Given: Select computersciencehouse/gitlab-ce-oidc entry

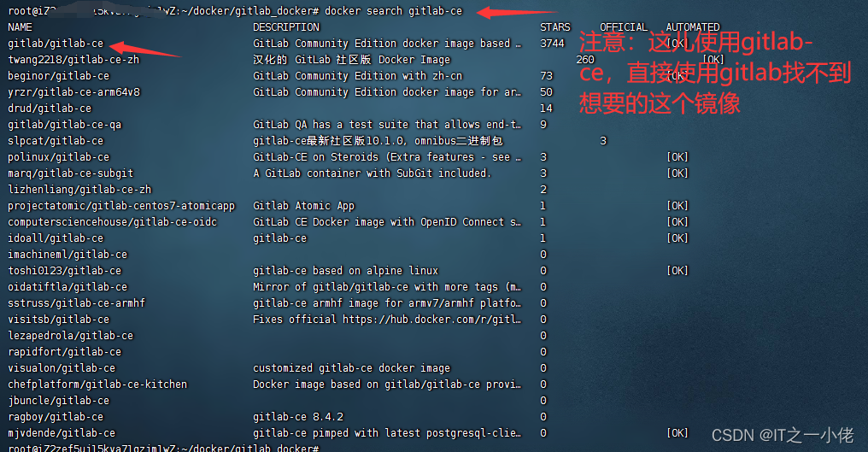Looking at the screenshot, I should click(113, 221).
